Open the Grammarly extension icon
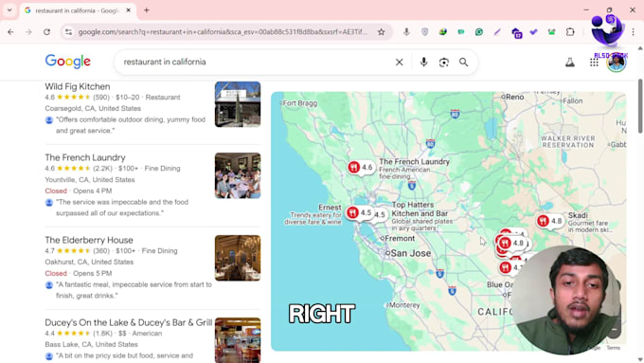644x363 pixels. click(479, 32)
